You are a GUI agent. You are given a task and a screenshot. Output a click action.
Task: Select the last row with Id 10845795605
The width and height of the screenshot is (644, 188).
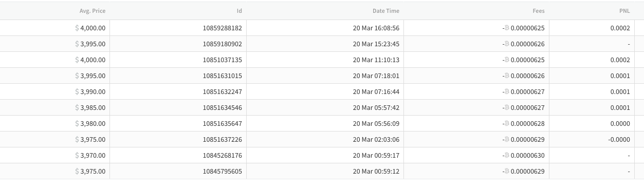coord(322,172)
